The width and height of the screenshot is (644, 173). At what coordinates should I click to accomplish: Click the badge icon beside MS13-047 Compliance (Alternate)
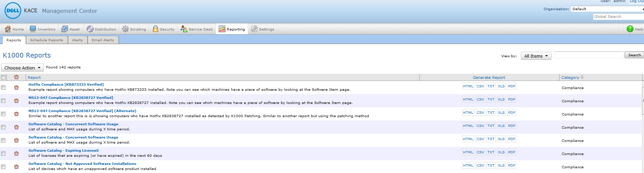16,114
